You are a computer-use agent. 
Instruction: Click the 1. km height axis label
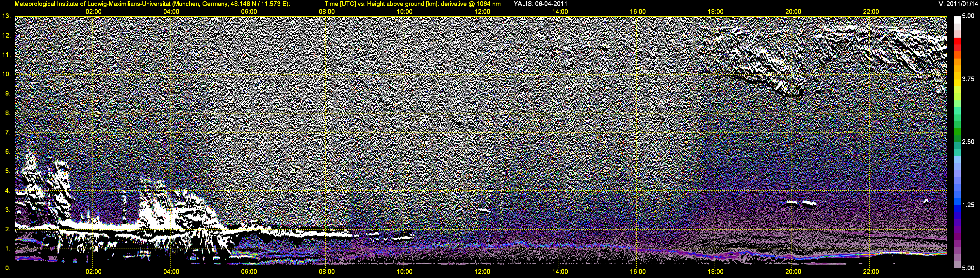[x=8, y=248]
